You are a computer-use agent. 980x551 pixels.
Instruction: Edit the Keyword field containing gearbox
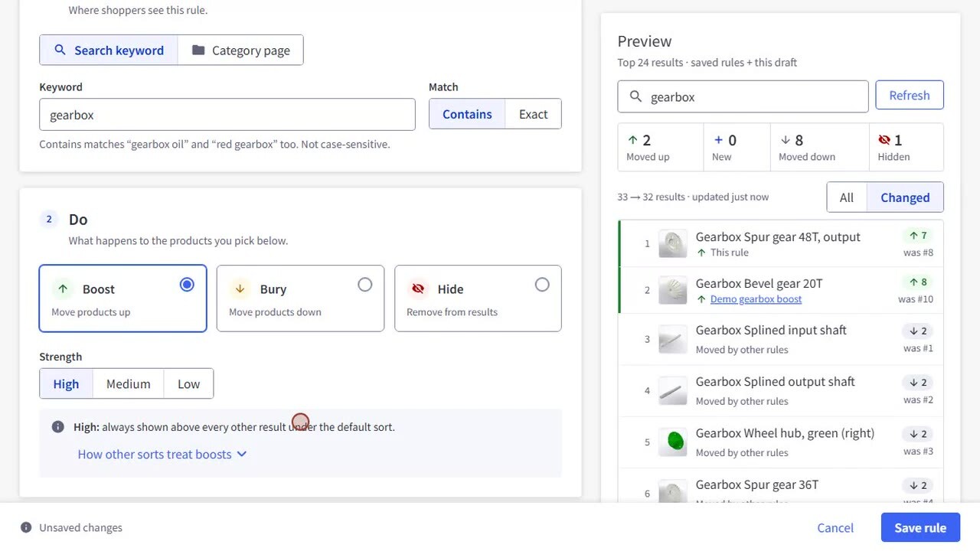(227, 115)
